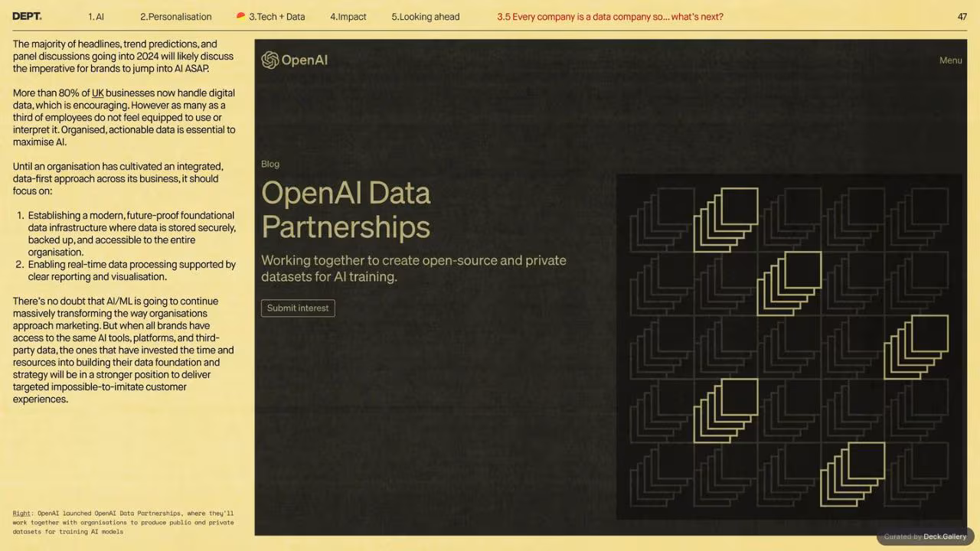Viewport: 980px width, 551px height.
Task: Open the Menu link on OpenAI page
Action: pyautogui.click(x=951, y=60)
